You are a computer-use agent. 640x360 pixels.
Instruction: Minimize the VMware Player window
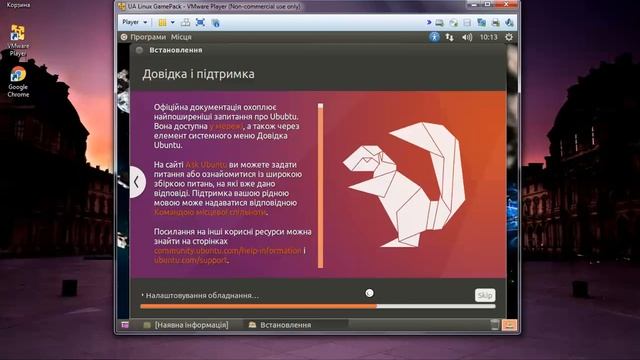click(474, 5)
